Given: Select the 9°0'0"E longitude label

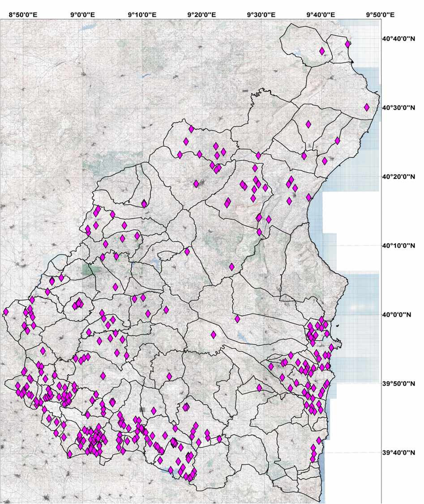Looking at the screenshot, I should point(82,15).
